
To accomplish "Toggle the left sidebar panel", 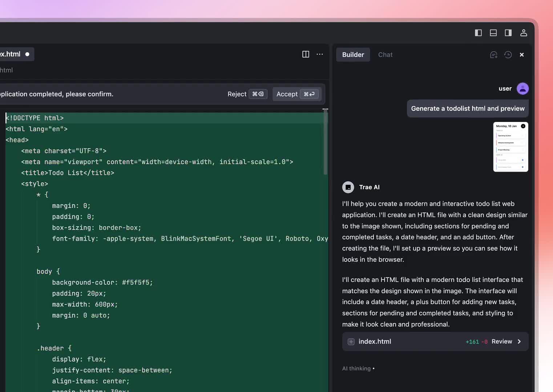I will tap(478, 33).
